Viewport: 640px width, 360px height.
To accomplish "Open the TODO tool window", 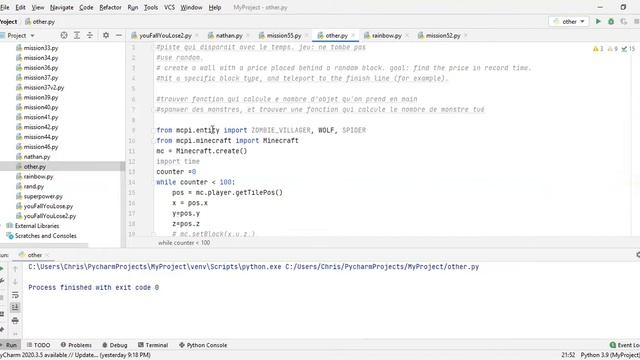I will click(38, 345).
